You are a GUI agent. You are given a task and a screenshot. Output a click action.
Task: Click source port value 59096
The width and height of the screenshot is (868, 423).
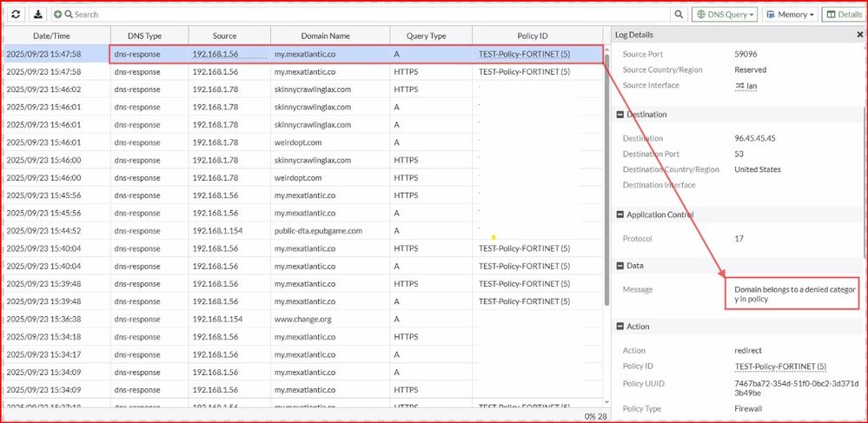tap(745, 54)
